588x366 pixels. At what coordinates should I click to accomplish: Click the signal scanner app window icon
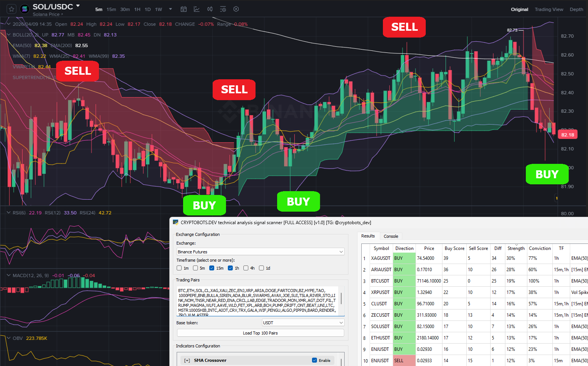point(176,223)
